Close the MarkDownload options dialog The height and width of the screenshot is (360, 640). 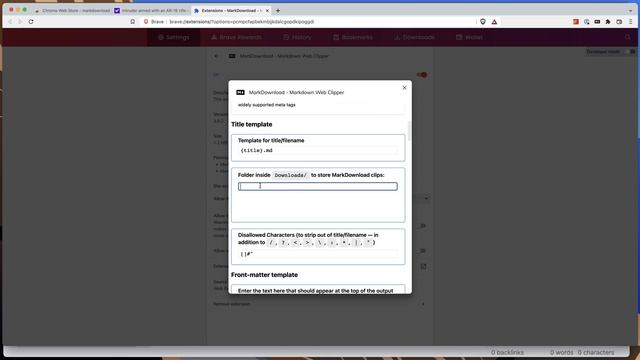tap(404, 88)
